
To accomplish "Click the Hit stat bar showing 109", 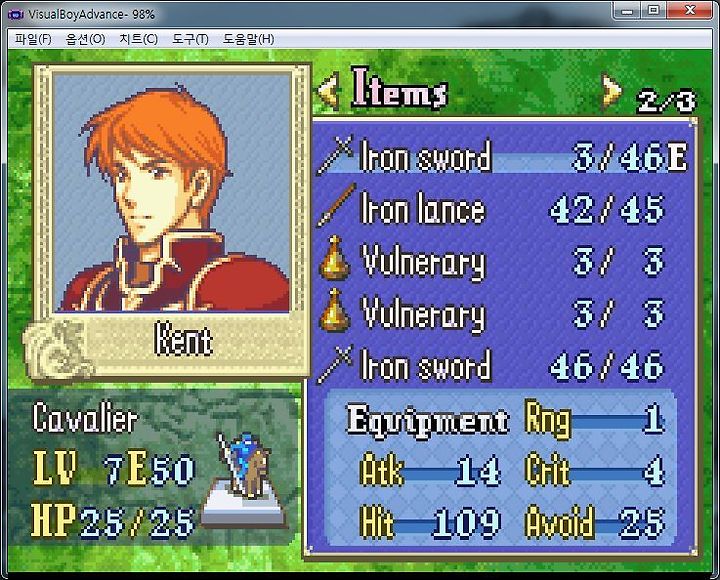I will tap(429, 523).
